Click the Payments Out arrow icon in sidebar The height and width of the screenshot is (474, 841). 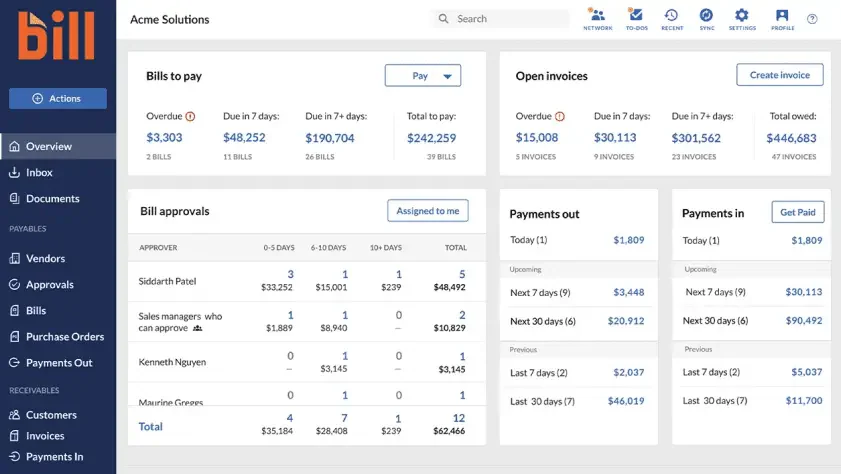(x=14, y=363)
